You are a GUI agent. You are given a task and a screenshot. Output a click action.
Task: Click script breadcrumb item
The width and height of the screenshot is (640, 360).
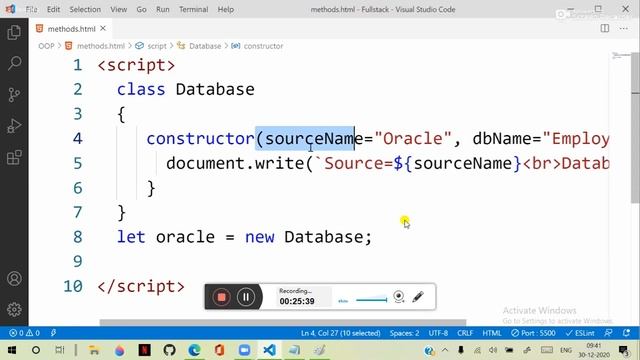point(157,46)
